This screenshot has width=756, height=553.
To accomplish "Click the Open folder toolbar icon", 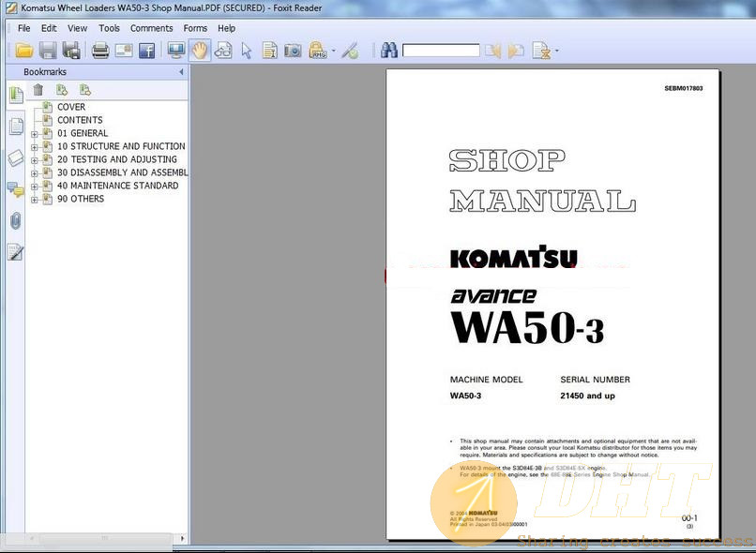I will [23, 50].
